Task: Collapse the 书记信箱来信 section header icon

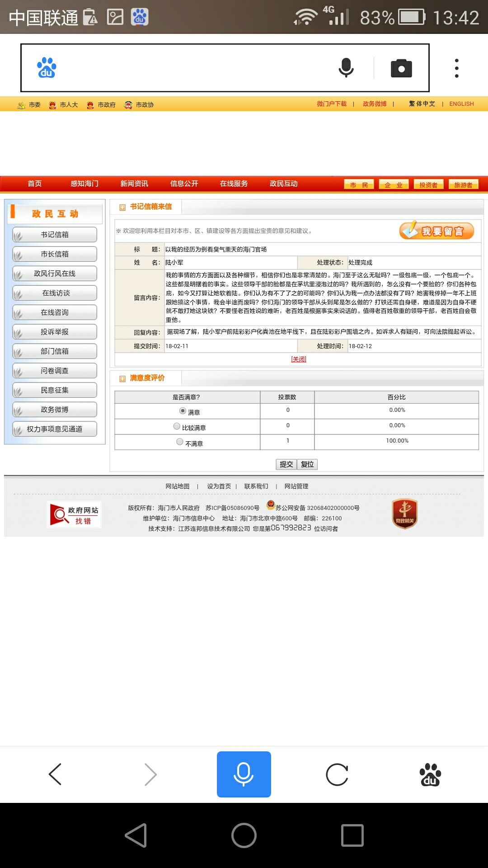Action: pos(122,207)
